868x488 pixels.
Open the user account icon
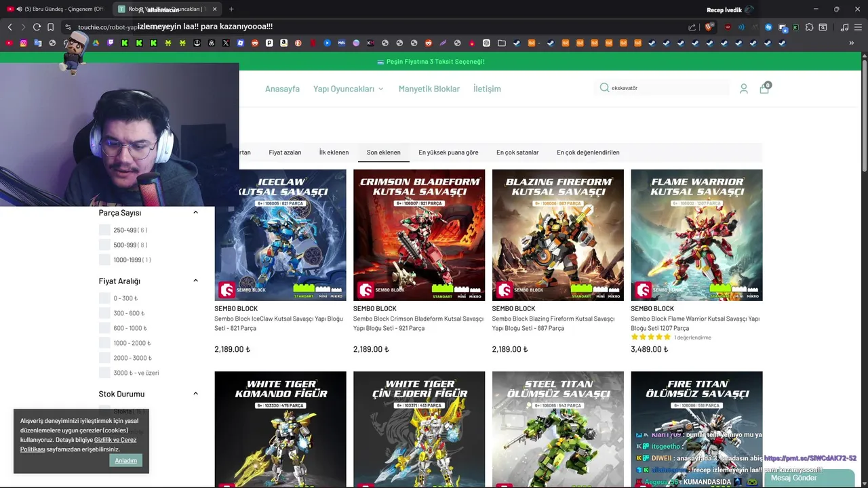744,89
